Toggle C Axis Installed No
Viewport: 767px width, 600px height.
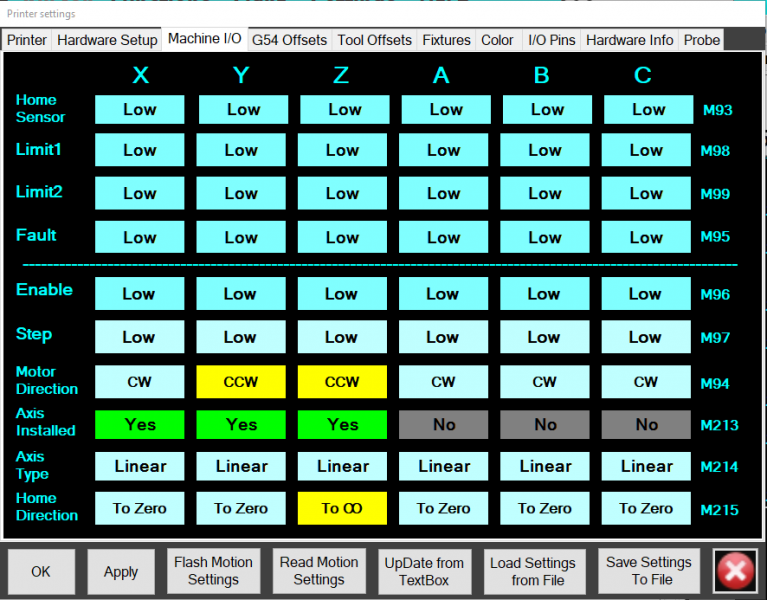click(646, 424)
